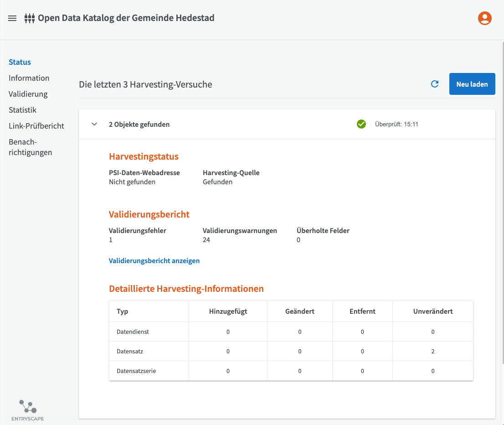
Task: Open the hamburger navigation menu
Action: click(x=12, y=18)
